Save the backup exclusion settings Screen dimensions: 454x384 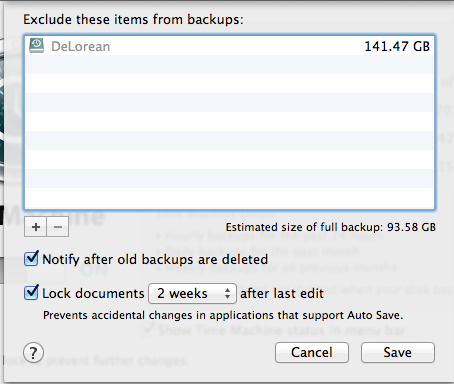point(398,352)
